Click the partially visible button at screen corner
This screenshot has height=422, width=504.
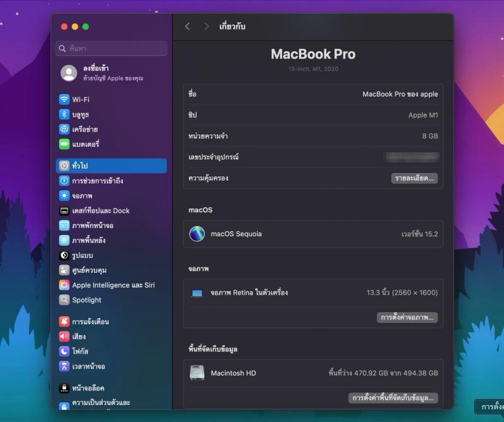pyautogui.click(x=490, y=407)
